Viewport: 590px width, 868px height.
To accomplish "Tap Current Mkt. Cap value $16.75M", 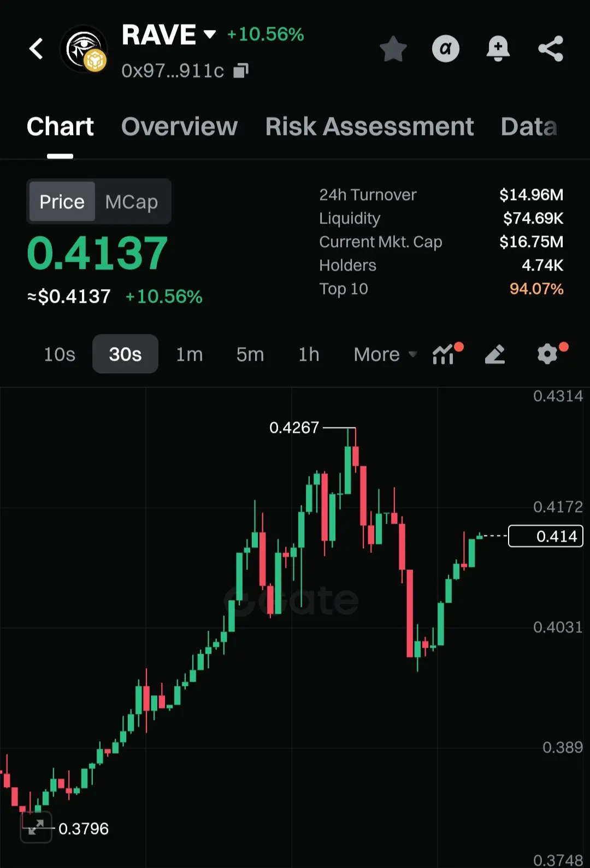I will (531, 242).
